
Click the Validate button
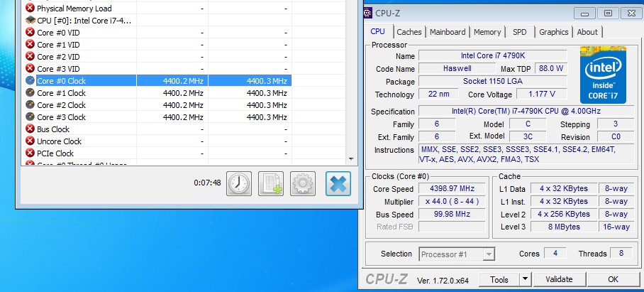tap(559, 279)
